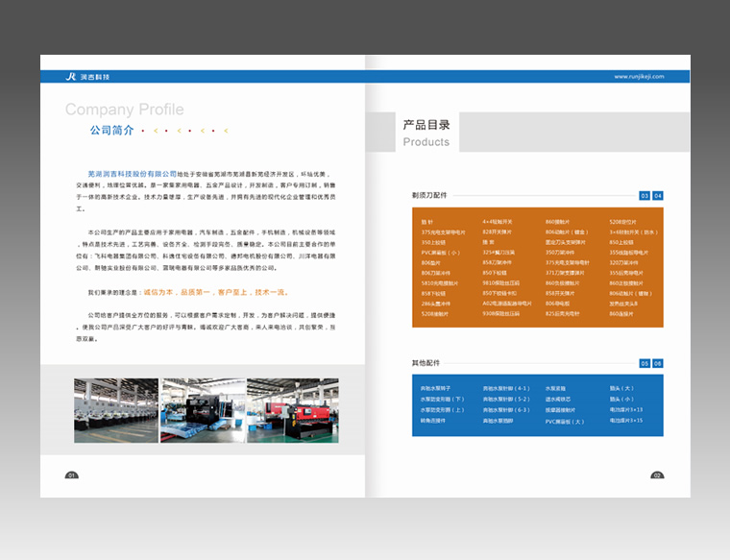Click the left factory floor photo
The height and width of the screenshot is (560, 730).
(x=116, y=410)
